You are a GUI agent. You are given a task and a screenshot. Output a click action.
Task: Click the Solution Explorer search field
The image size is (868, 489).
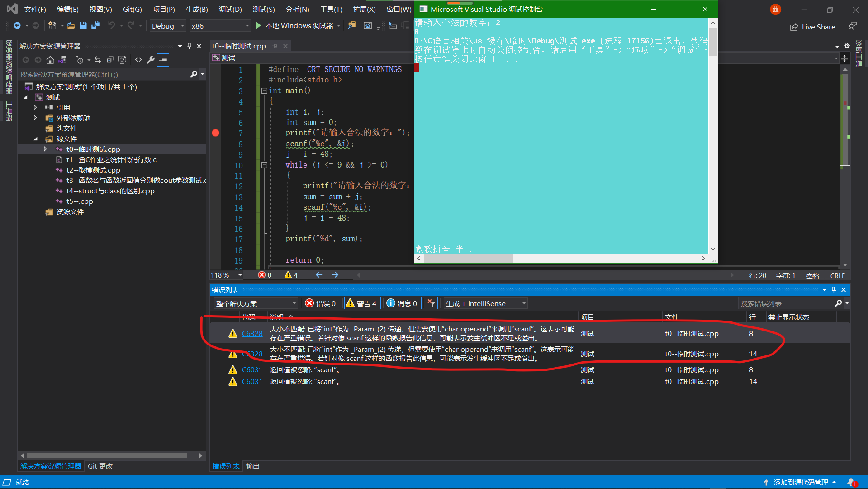pos(104,74)
